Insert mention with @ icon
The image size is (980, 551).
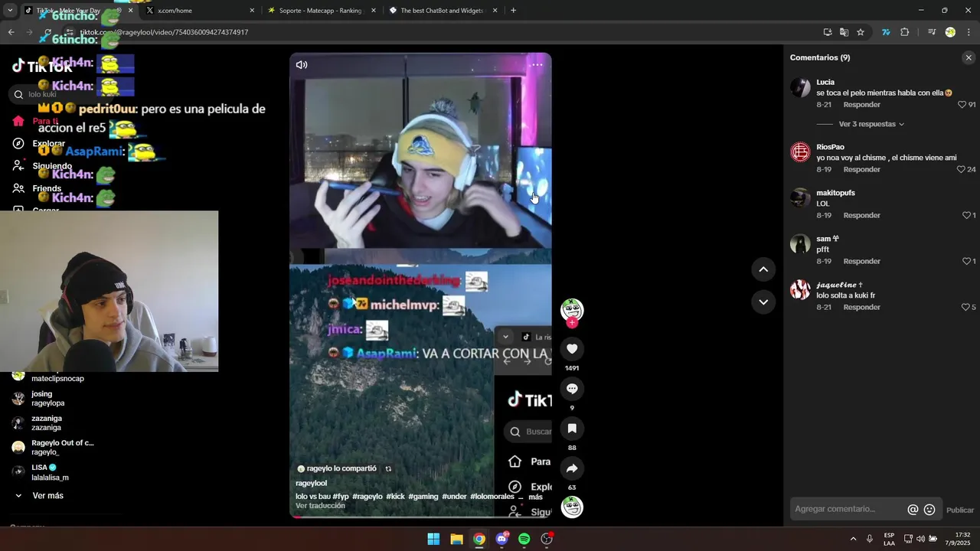[x=913, y=510]
